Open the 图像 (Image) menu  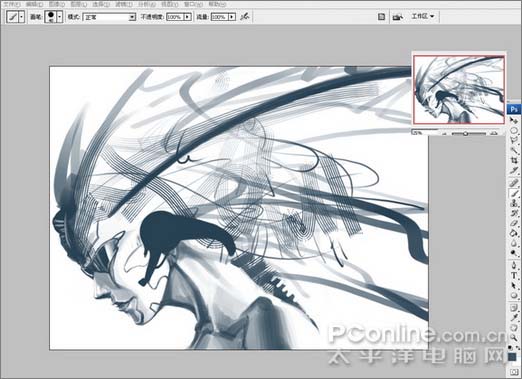click(57, 4)
